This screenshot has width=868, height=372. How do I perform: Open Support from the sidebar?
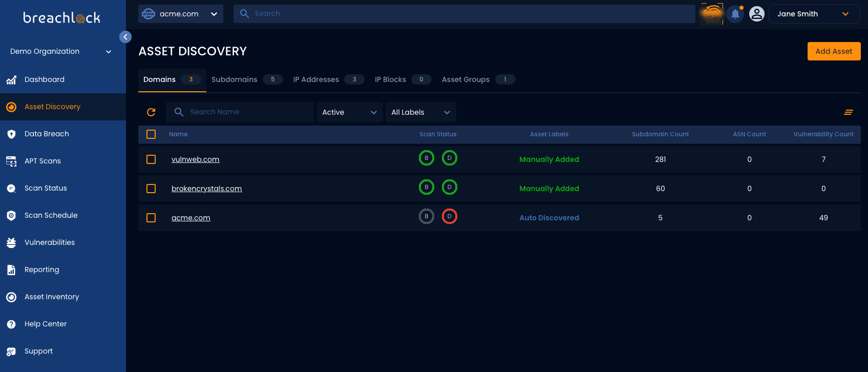63,351
